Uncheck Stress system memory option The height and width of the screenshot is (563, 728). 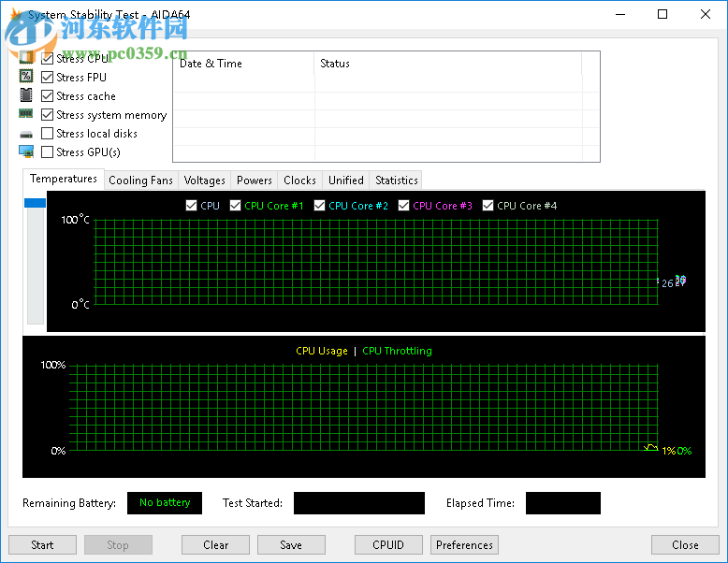click(x=48, y=115)
